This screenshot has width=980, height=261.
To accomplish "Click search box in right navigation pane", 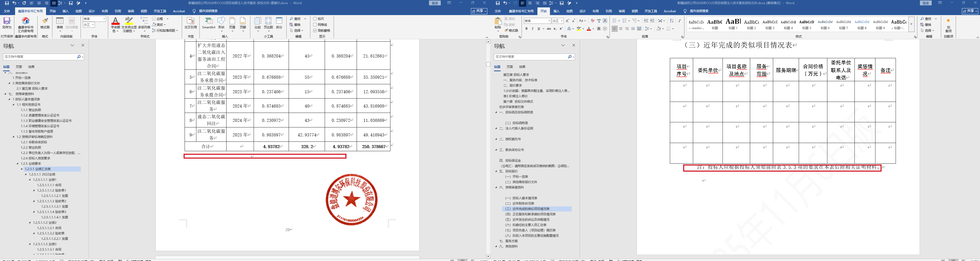I will (530, 57).
